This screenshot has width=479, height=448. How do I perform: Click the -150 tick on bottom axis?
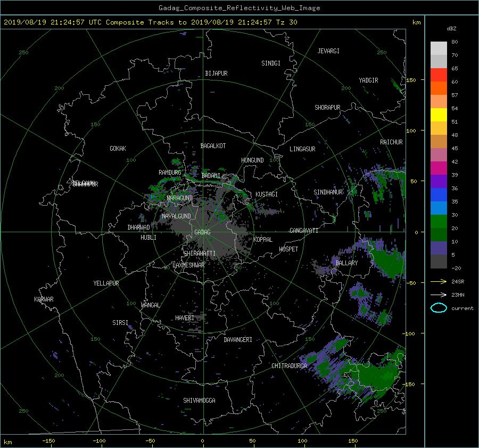[x=48, y=441]
